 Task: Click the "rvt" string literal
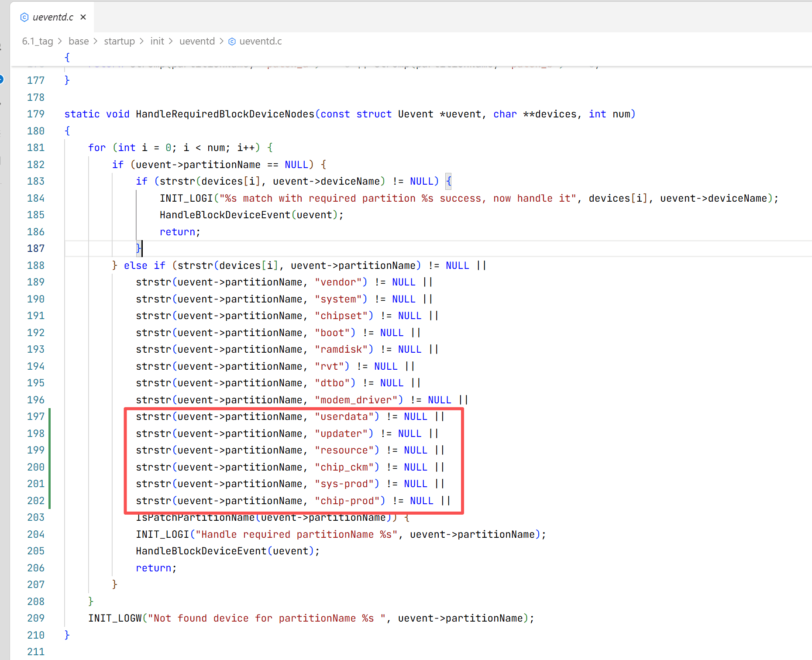(x=330, y=366)
